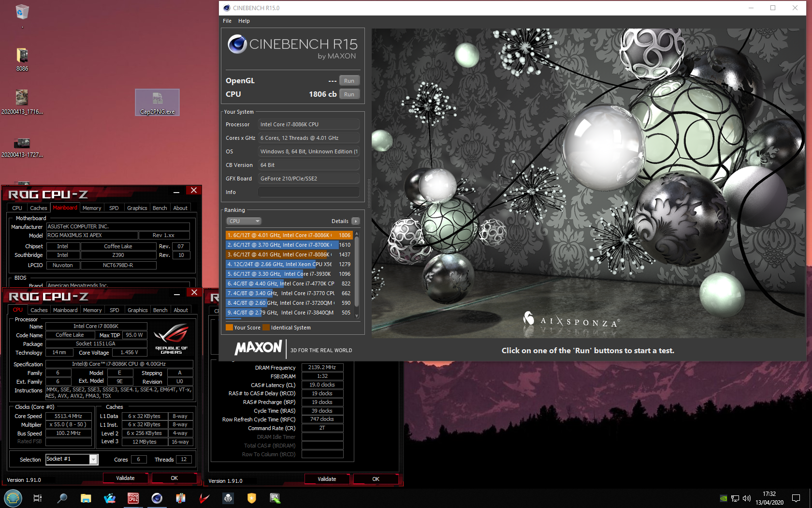Click the GFX Board GeForce 210 field
Viewport: 812px width, 508px height.
tap(309, 179)
